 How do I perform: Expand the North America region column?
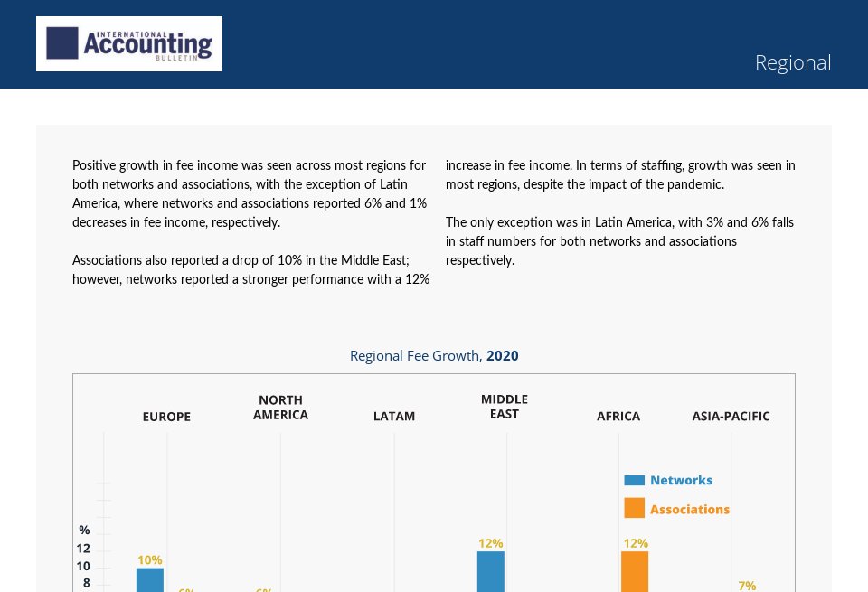coord(280,408)
